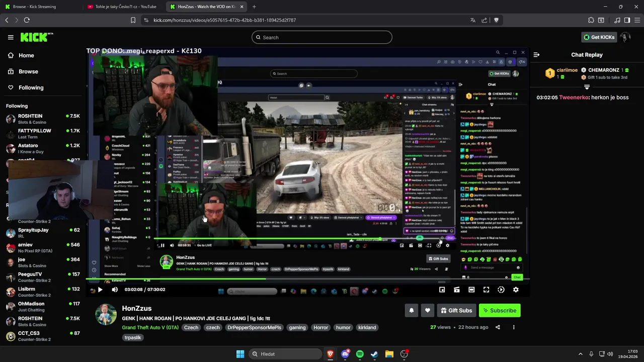This screenshot has height=362, width=644.
Task: Click the Kick search field
Action: (x=322, y=37)
